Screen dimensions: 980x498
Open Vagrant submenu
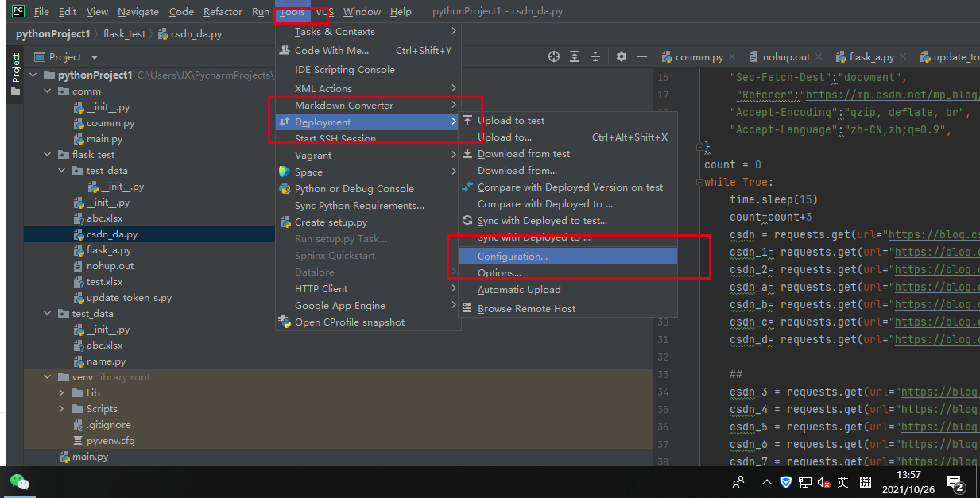[x=366, y=155]
